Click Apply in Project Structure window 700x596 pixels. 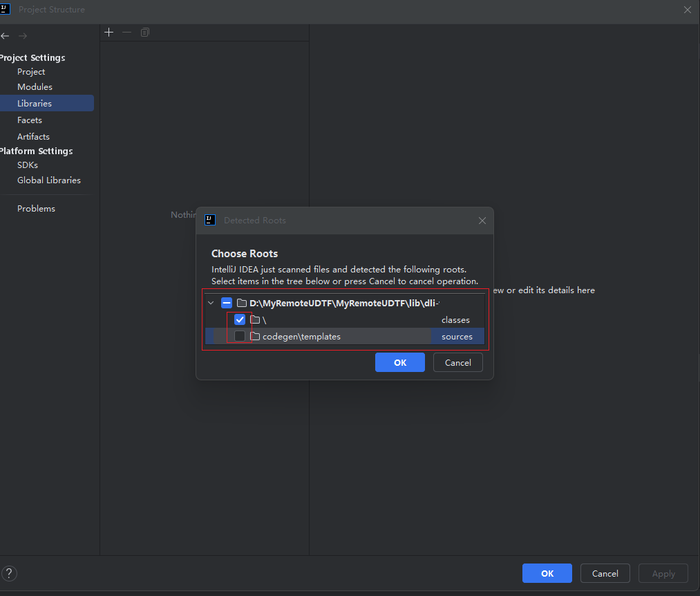663,573
